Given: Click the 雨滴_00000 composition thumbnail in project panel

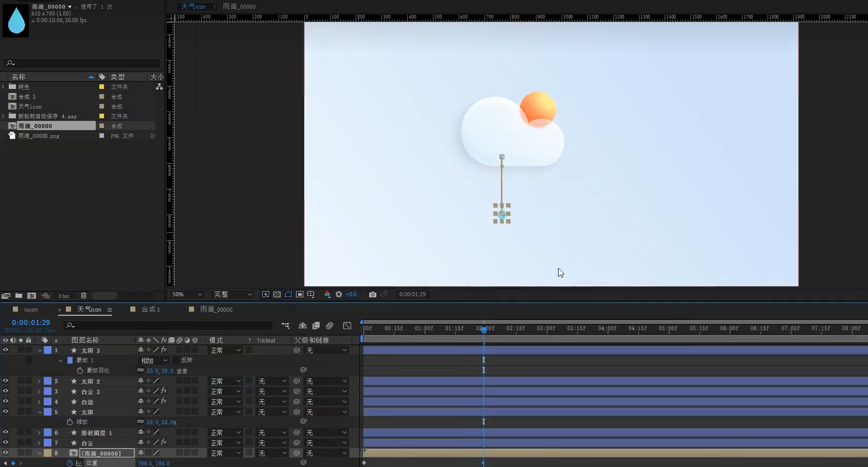Looking at the screenshot, I should [x=16, y=21].
